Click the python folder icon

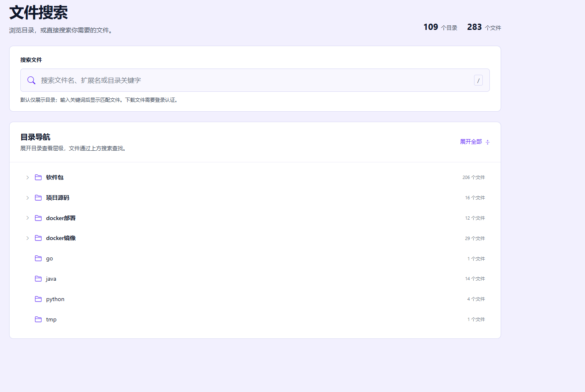[x=38, y=299]
